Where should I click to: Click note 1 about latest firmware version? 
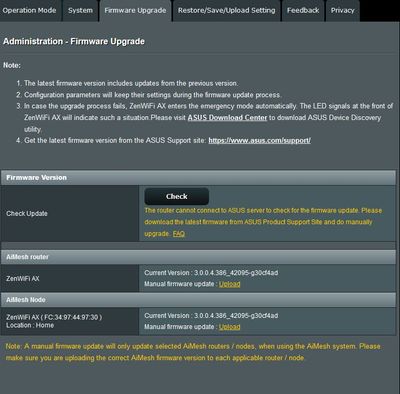[x=131, y=83]
